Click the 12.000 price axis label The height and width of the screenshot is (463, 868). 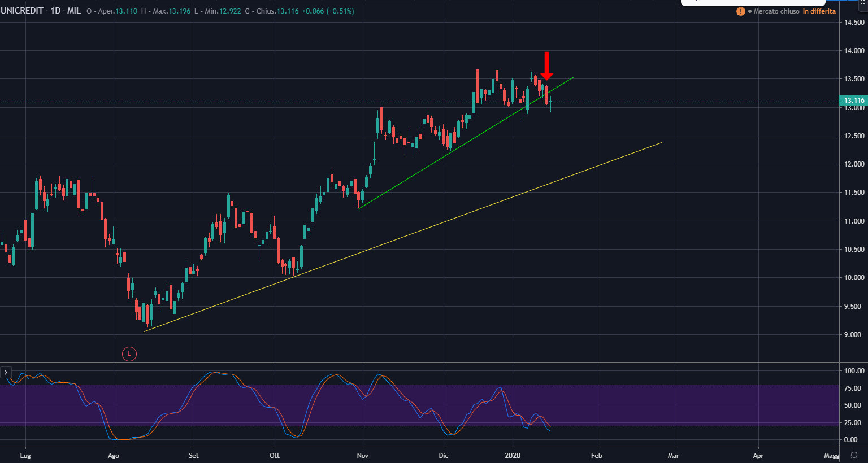854,164
